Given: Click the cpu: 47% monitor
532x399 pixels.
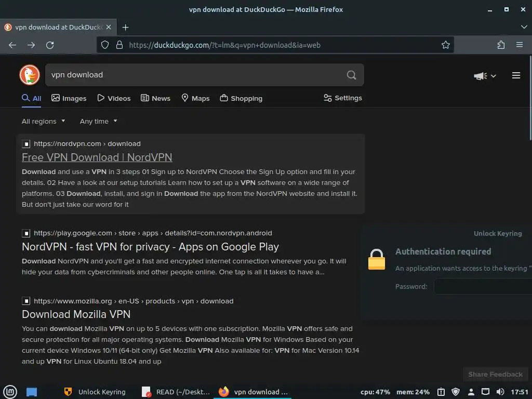Looking at the screenshot, I should point(375,392).
